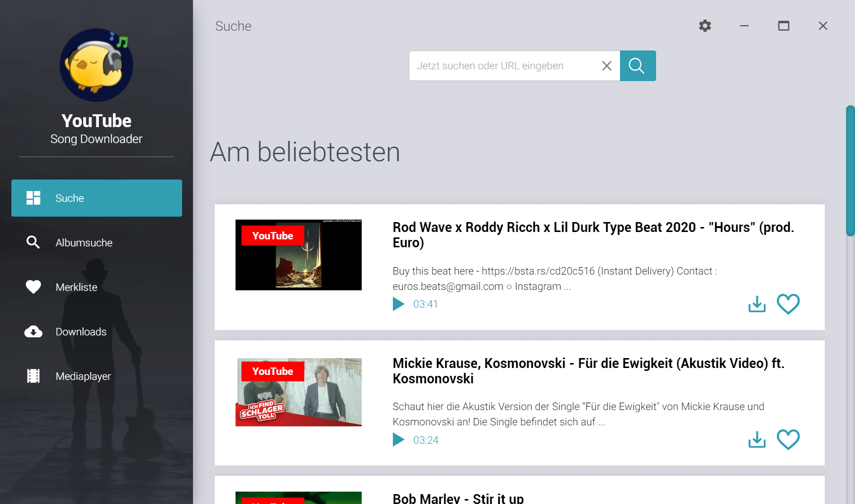
Task: Add Rod Wave beat to Merkliste heart
Action: coord(788,304)
